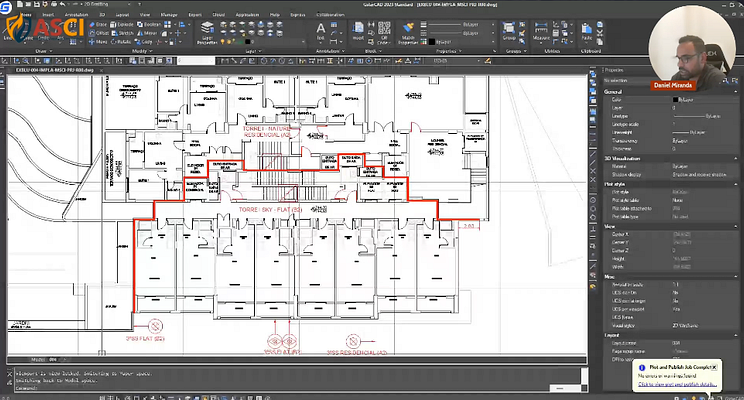Screen dimensions: 744x400
Task: Select the Explode tool
Action: point(122,24)
